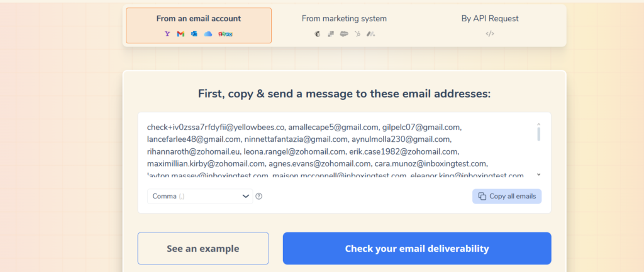
Task: Click Check your email deliverability button
Action: (417, 249)
